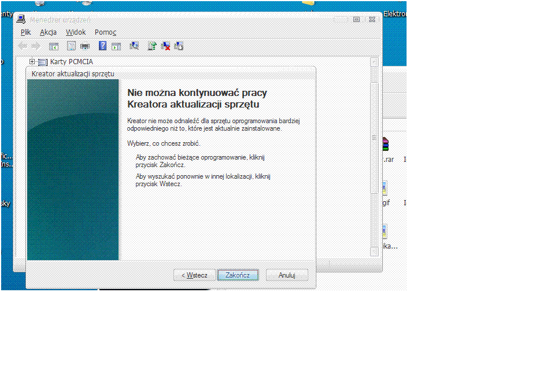554x392 pixels.
Task: Click the Print icon in the toolbar
Action: click(x=85, y=46)
